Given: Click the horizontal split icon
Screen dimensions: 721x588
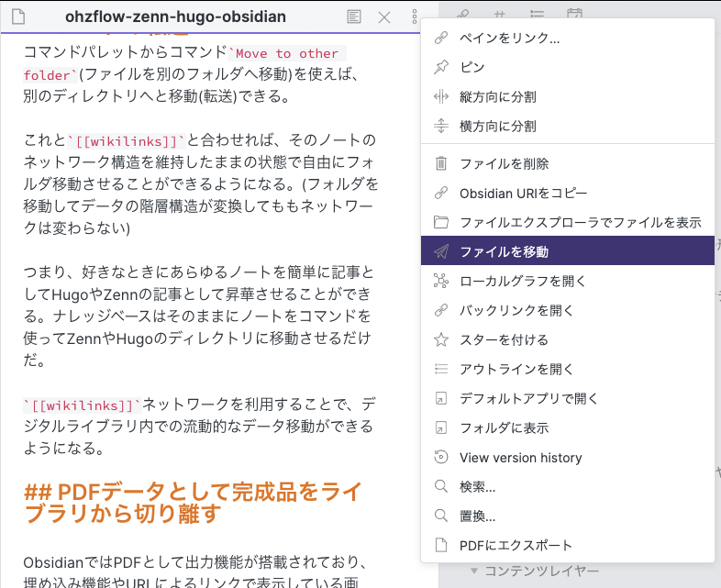Looking at the screenshot, I should pyautogui.click(x=441, y=126).
